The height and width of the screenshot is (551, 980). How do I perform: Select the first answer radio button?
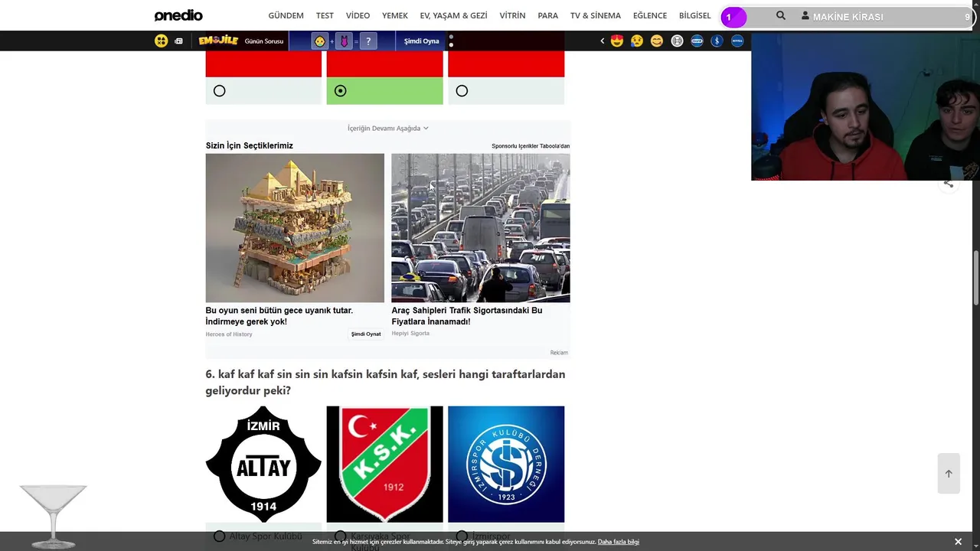point(220,91)
